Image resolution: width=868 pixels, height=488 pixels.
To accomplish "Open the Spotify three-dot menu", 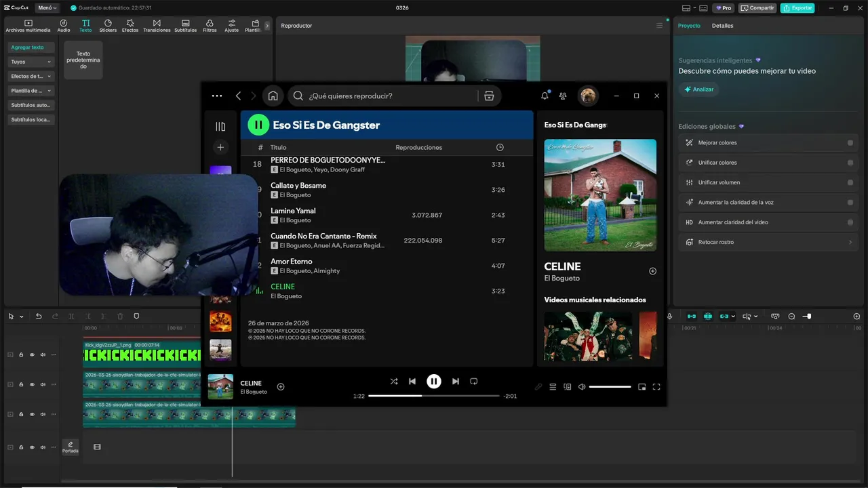I will tap(217, 96).
